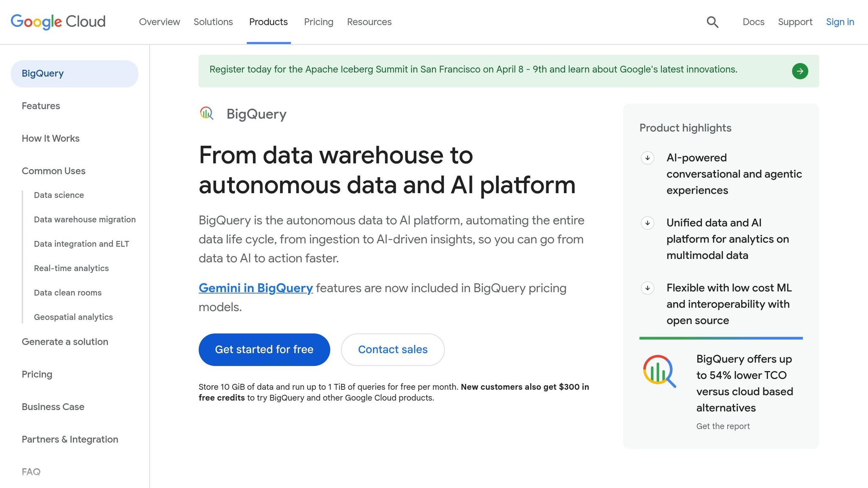Click the Google Cloud logo

[58, 21]
